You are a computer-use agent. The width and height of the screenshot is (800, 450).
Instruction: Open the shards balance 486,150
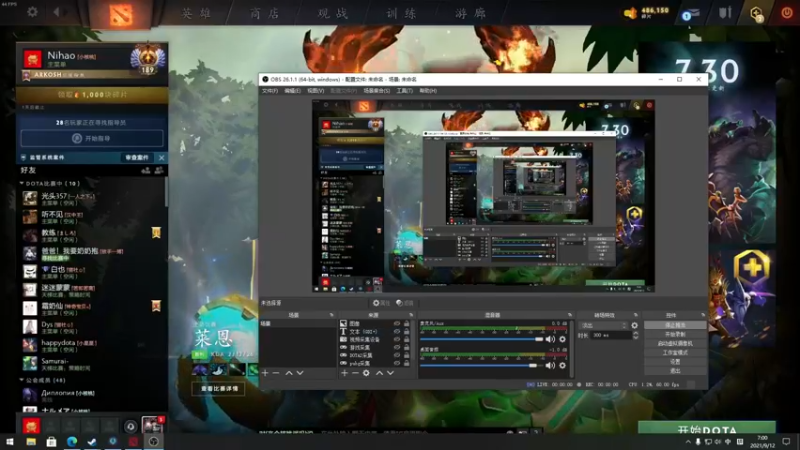[646, 12]
